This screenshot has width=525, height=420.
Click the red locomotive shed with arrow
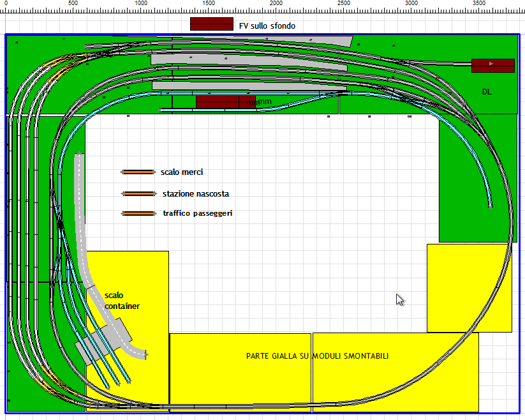pos(492,65)
